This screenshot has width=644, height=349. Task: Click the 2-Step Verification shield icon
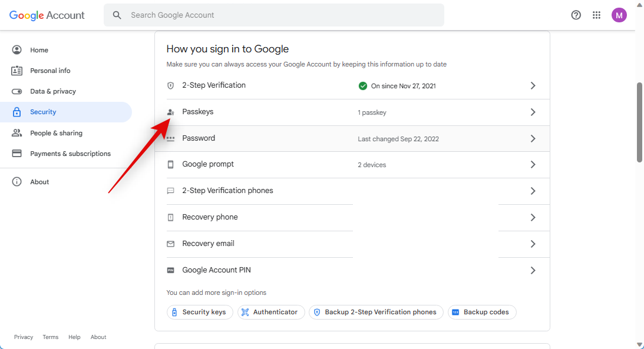pos(170,86)
